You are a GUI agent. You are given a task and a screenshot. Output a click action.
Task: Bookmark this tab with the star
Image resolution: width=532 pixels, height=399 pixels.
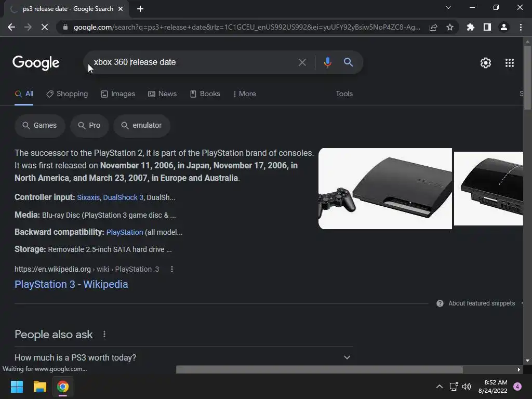[x=450, y=27]
